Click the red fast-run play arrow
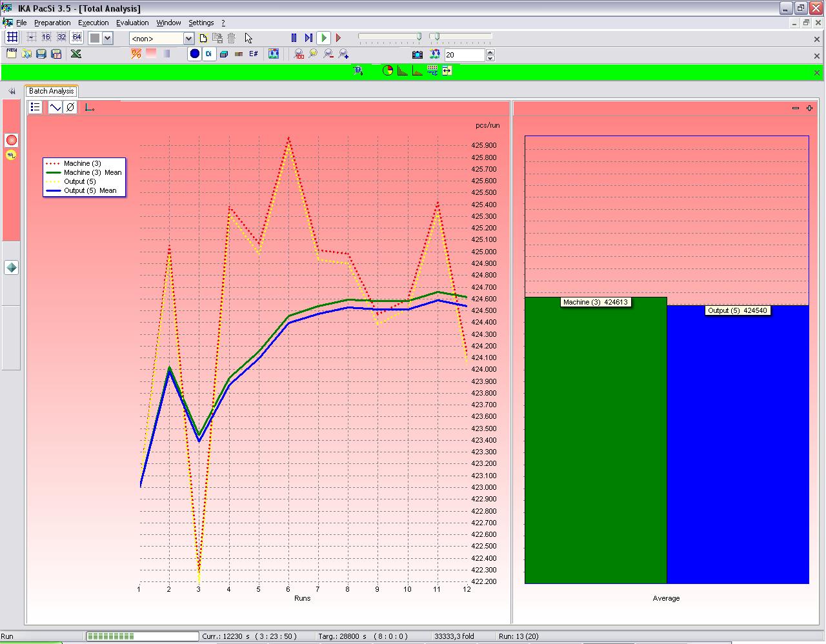This screenshot has width=826, height=644. [x=338, y=38]
